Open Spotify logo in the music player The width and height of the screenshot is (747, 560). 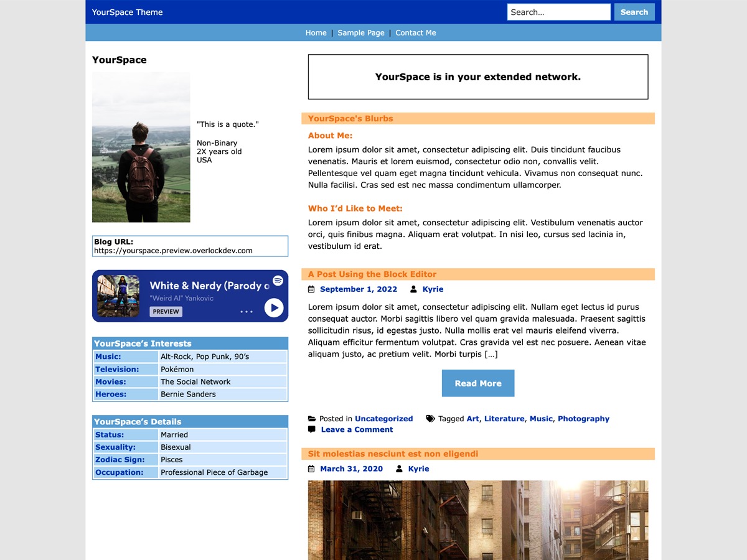click(x=278, y=281)
